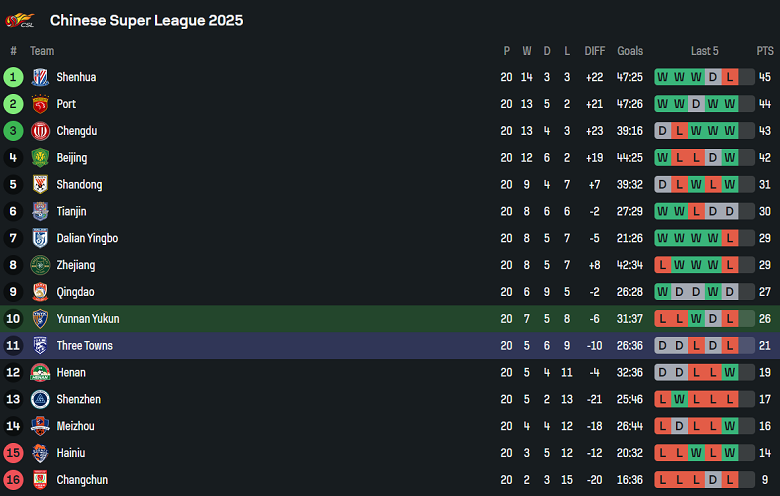Screen dimensions: 780x496
Task: Click the Henan club crest
Action: (x=40, y=373)
